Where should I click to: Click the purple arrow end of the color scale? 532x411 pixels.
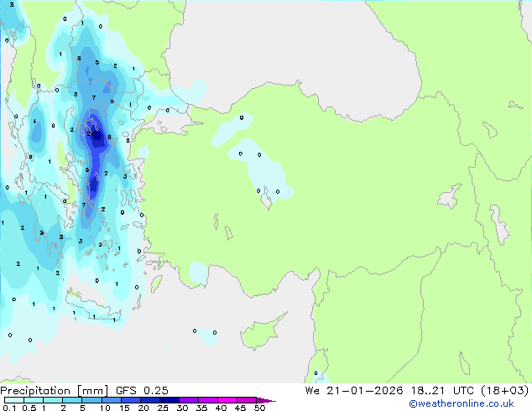[266, 400]
